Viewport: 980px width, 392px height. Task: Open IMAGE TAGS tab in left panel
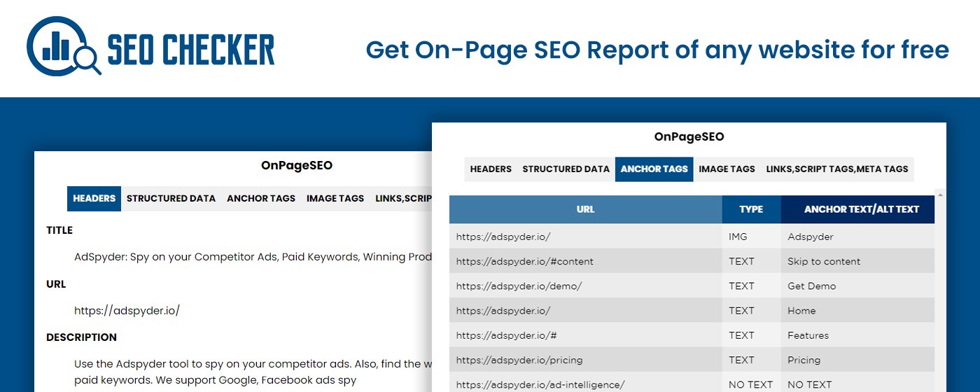tap(335, 198)
